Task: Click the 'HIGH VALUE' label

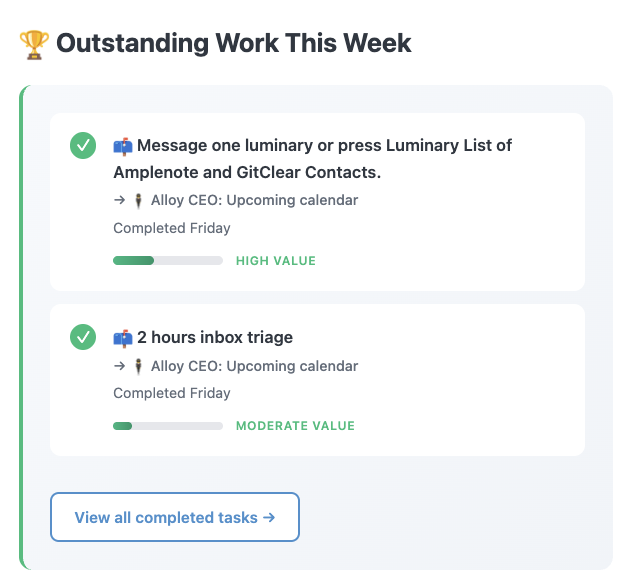Action: [x=276, y=261]
